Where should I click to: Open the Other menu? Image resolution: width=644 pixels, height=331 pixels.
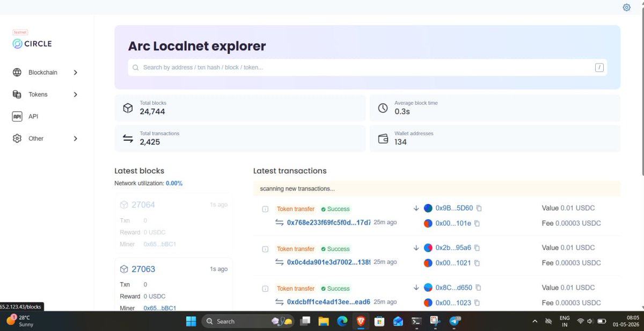click(x=46, y=139)
